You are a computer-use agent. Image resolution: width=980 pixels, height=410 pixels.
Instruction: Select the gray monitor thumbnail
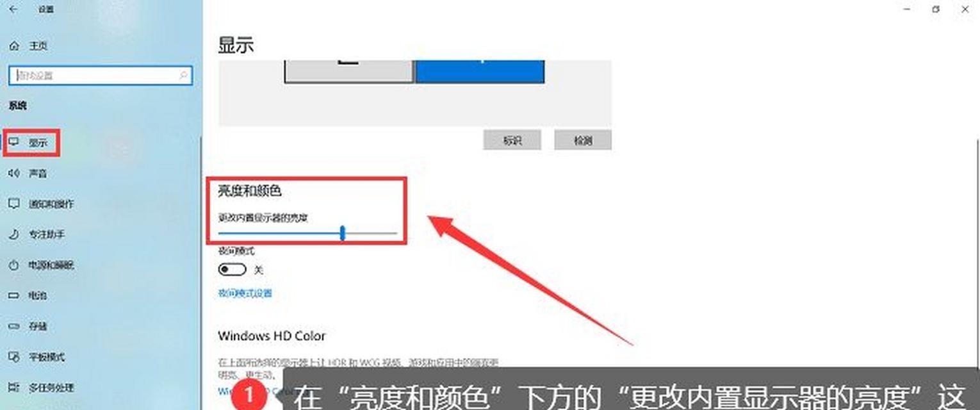(x=349, y=71)
